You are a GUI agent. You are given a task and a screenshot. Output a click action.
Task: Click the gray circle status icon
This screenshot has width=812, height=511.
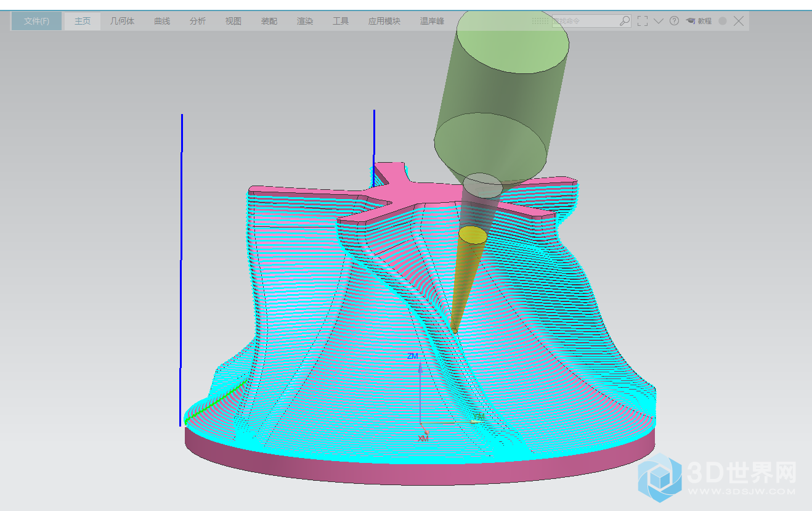pos(723,21)
